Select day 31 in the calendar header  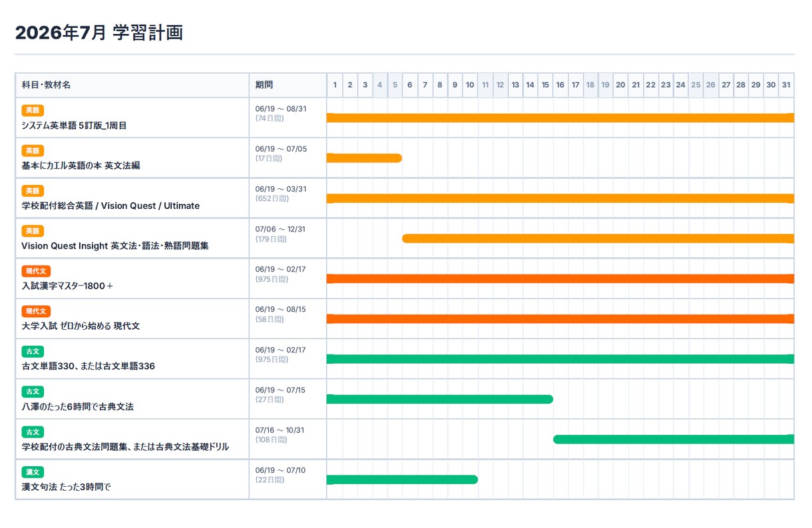coord(786,85)
